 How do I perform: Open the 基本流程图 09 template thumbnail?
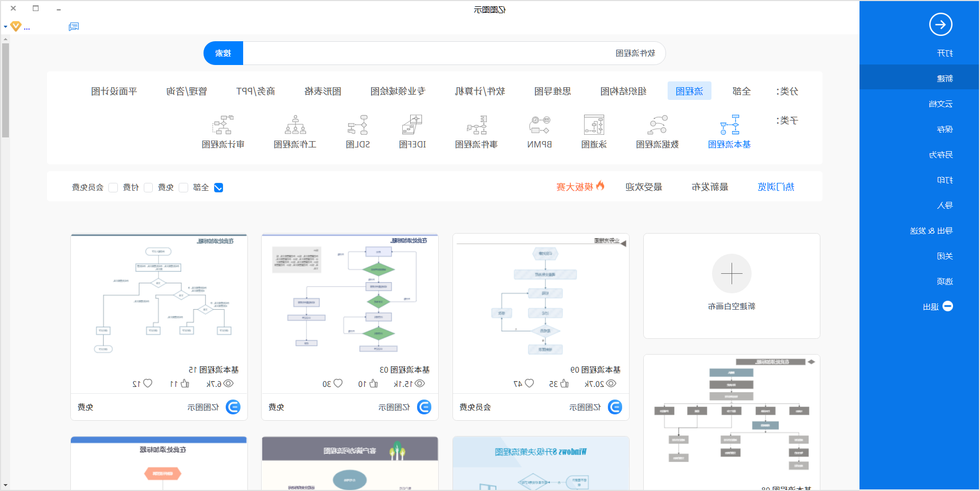[541, 297]
